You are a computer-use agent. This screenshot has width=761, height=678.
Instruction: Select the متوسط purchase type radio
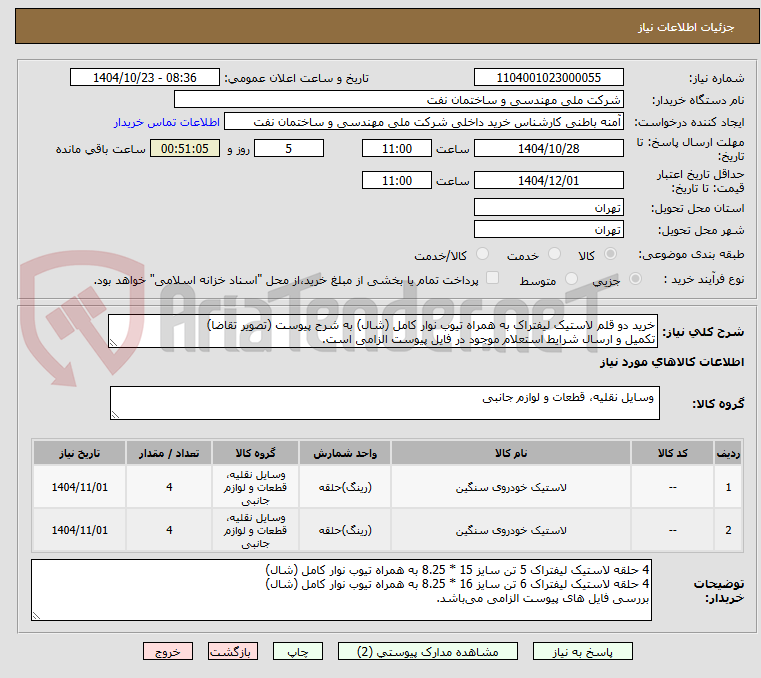click(571, 279)
